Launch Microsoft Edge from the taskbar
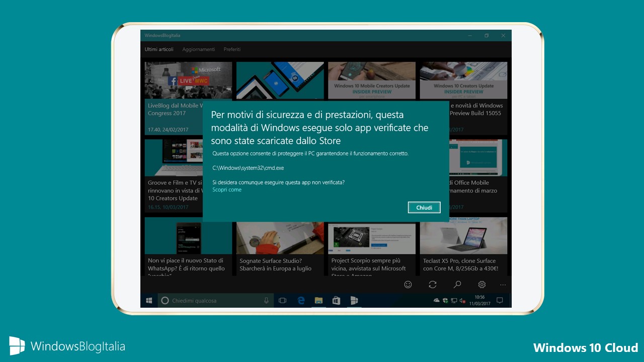This screenshot has width=644, height=362. pos(301,301)
